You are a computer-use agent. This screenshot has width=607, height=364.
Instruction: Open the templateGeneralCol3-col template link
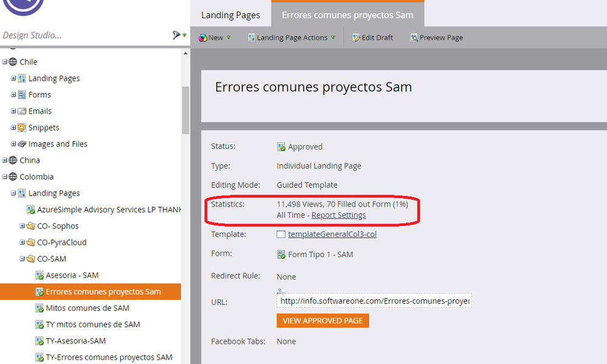[x=332, y=235]
